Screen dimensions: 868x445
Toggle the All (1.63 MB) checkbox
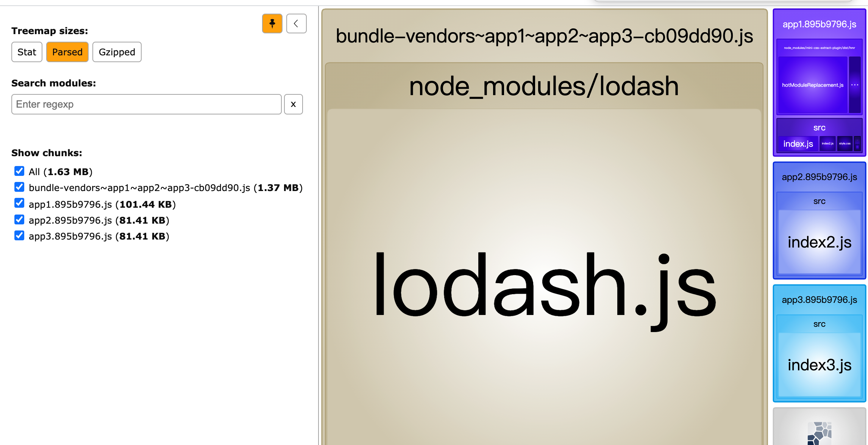click(19, 171)
